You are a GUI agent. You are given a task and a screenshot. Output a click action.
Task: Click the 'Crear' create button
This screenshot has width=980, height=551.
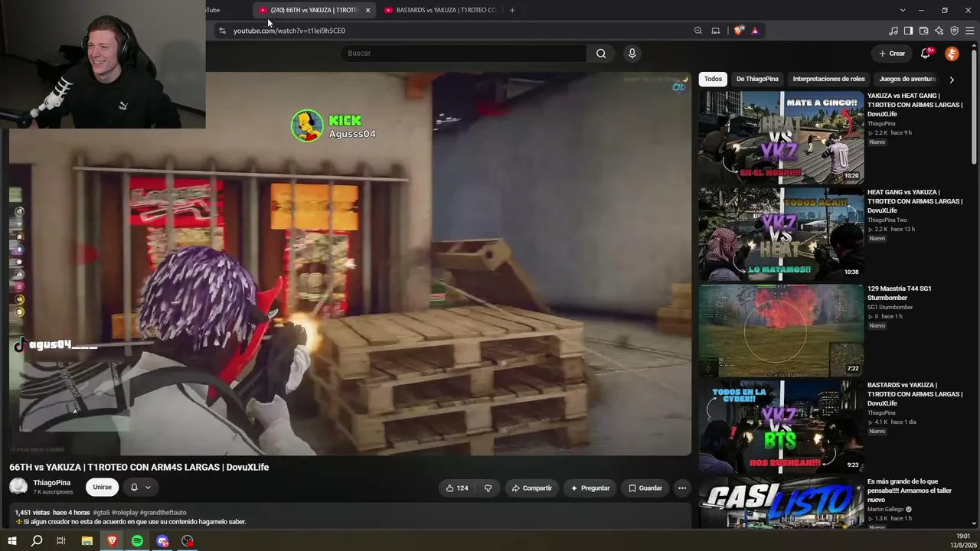tap(892, 54)
